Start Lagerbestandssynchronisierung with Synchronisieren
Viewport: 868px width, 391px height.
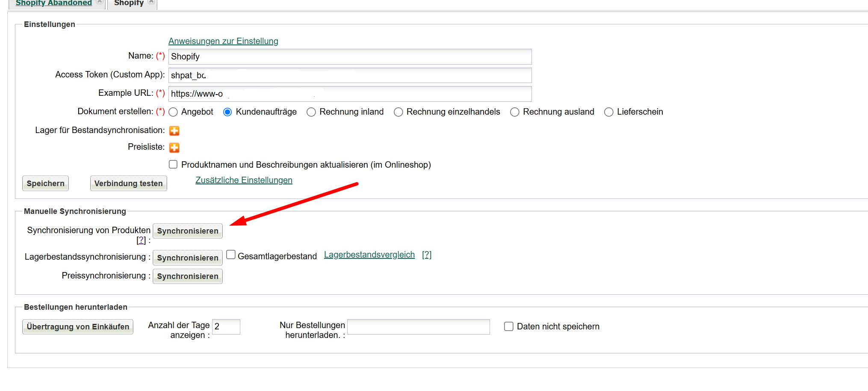[x=188, y=258]
